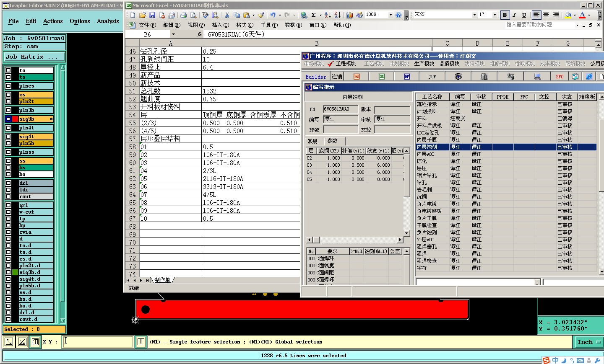Click the grid snap icon left of X Y
The width and height of the screenshot is (604, 364).
point(35,342)
